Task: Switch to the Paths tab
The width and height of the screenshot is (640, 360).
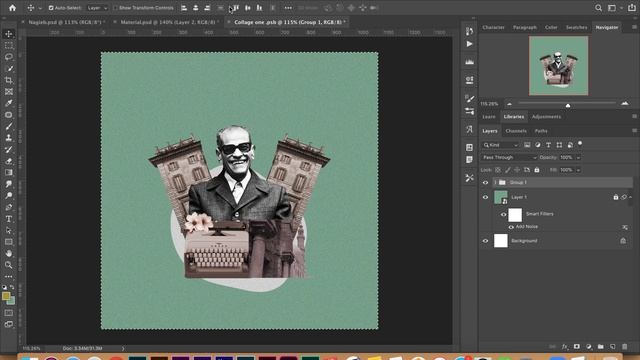Action: tap(541, 131)
